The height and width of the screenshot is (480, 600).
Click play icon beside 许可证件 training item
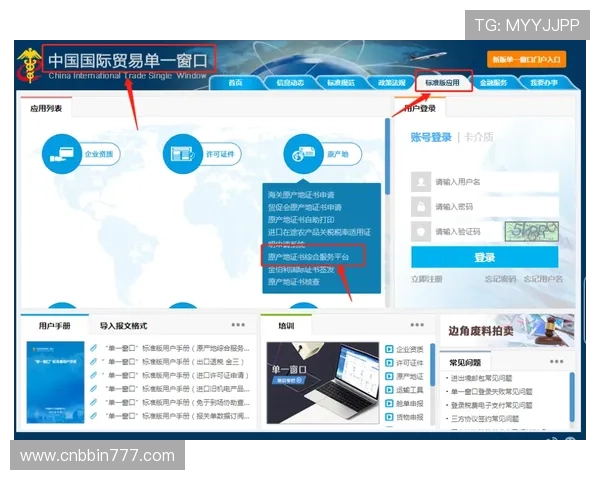pos(389,362)
